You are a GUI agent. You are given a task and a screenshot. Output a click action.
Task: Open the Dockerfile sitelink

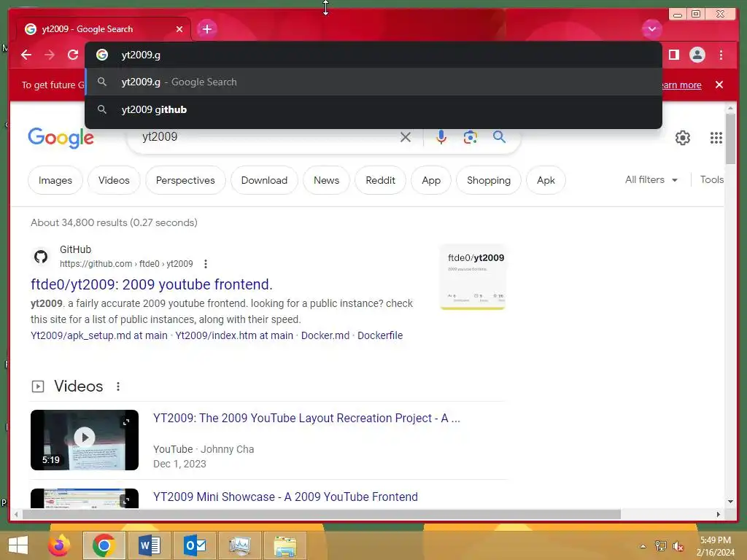(x=380, y=335)
